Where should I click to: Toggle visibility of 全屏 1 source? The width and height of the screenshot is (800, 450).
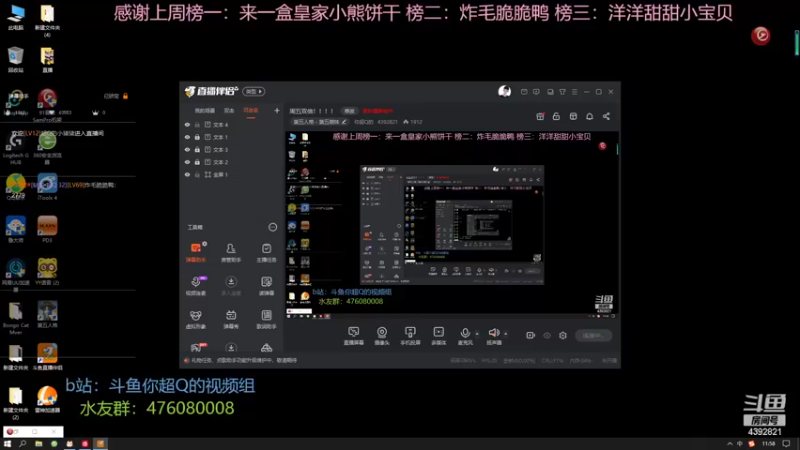[x=187, y=174]
